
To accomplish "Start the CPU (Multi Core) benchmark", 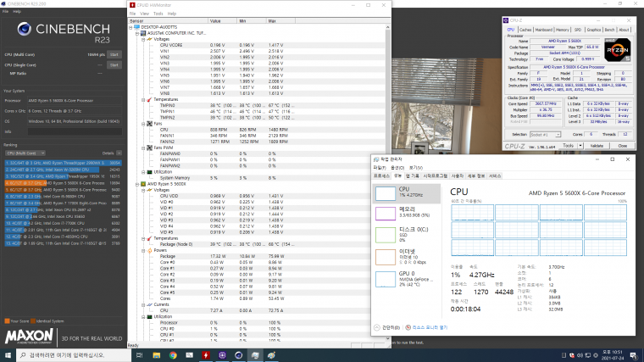I will (x=114, y=54).
